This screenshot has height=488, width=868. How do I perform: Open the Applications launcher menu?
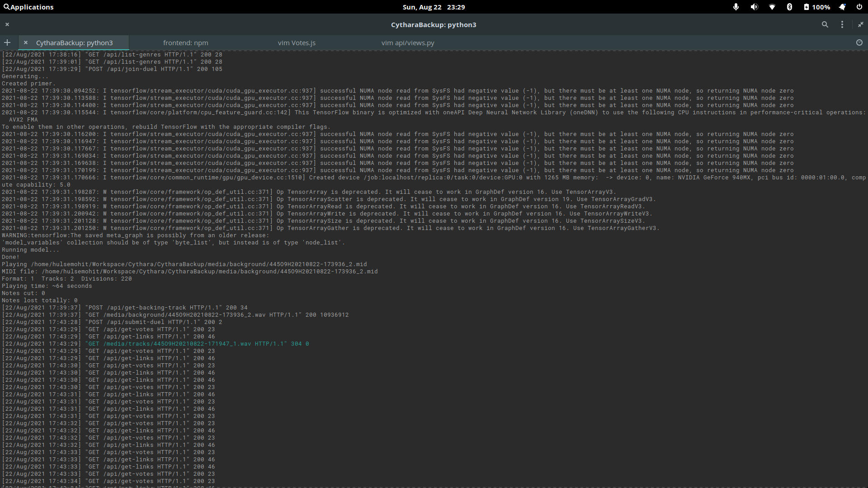click(x=28, y=7)
